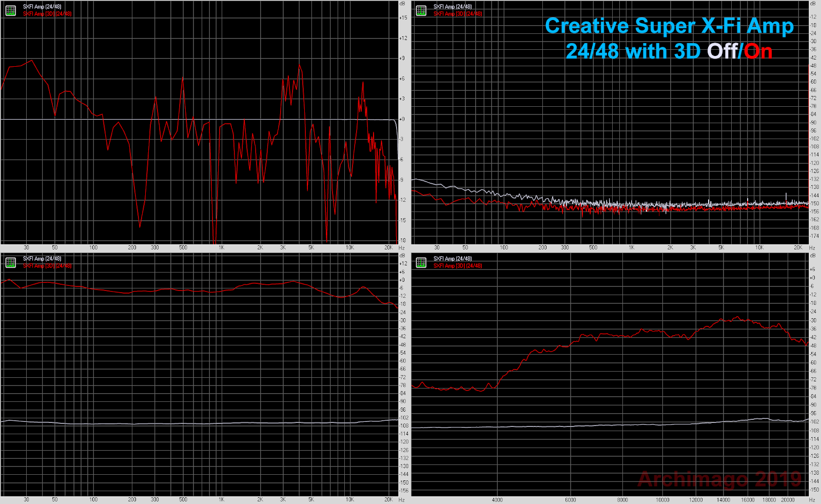The image size is (821, 504).
Task: Select white 'SXFI Amp (24/48)' legend in bottom-left graph
Action: pos(42,259)
